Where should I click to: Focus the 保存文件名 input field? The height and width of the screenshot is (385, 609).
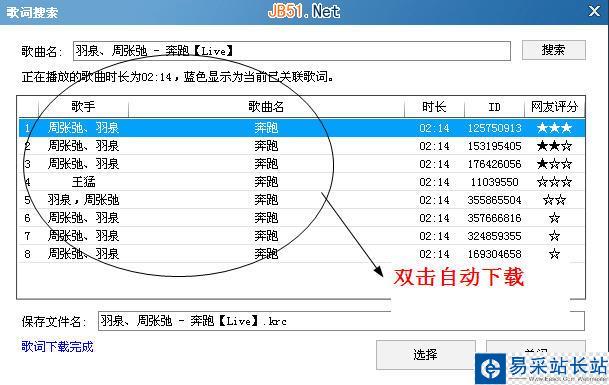click(x=341, y=321)
